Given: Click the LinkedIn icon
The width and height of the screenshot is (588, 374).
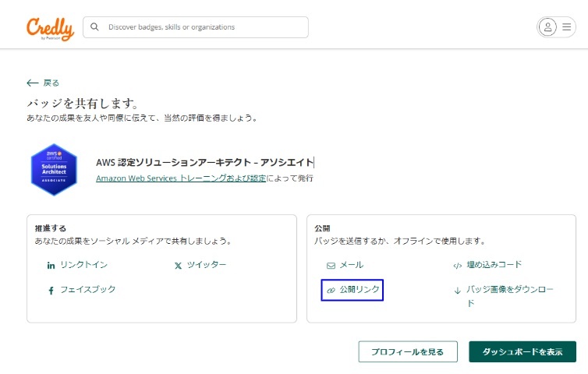Looking at the screenshot, I should point(51,266).
